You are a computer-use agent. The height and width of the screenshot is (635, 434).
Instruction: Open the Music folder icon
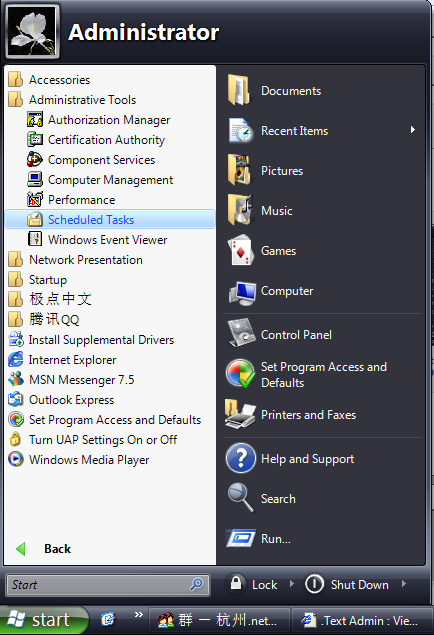pyautogui.click(x=240, y=210)
